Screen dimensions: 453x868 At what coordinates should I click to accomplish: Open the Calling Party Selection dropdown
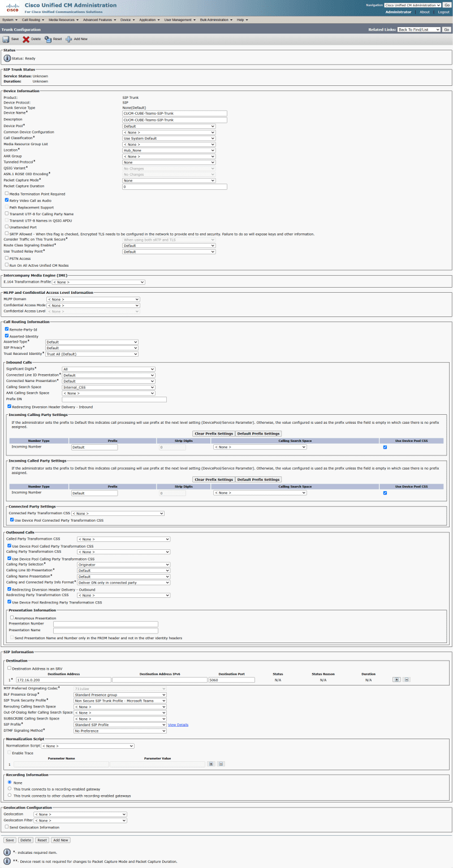pyautogui.click(x=123, y=564)
